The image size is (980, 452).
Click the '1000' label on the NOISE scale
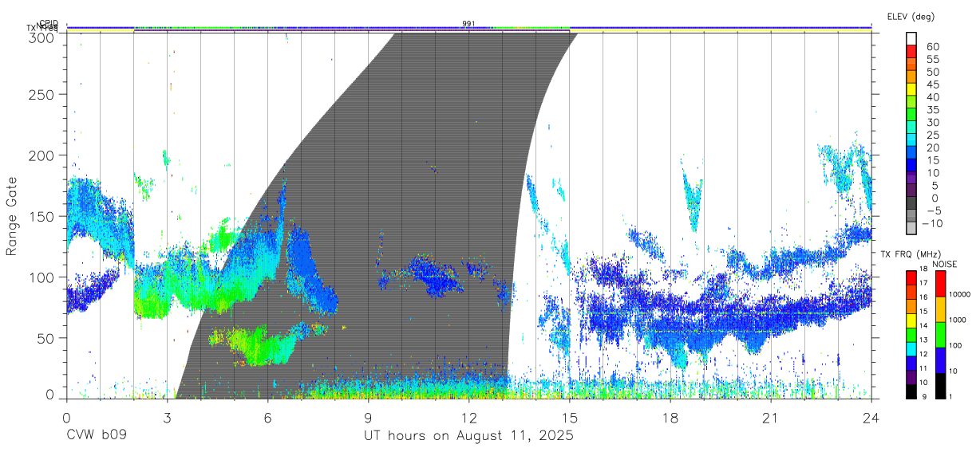(x=958, y=320)
